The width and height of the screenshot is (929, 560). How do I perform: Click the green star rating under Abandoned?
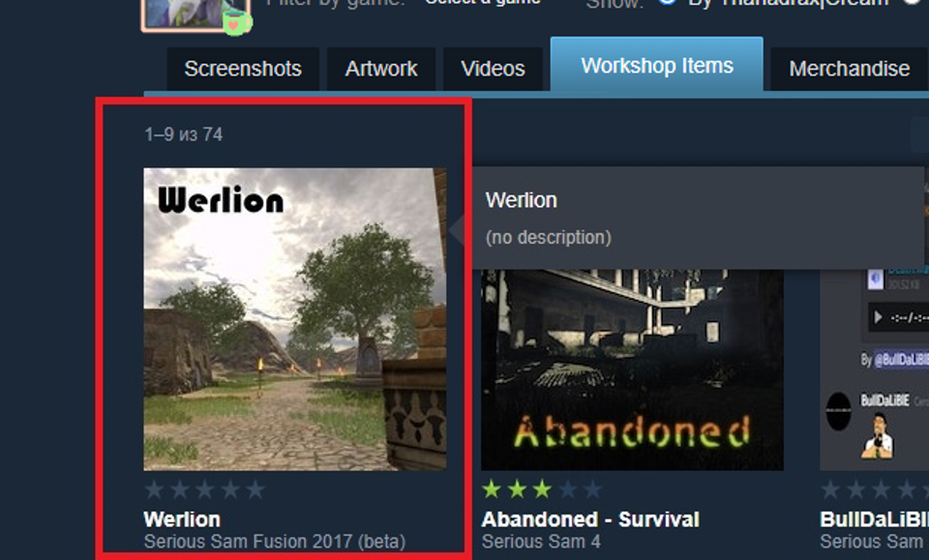point(542,489)
